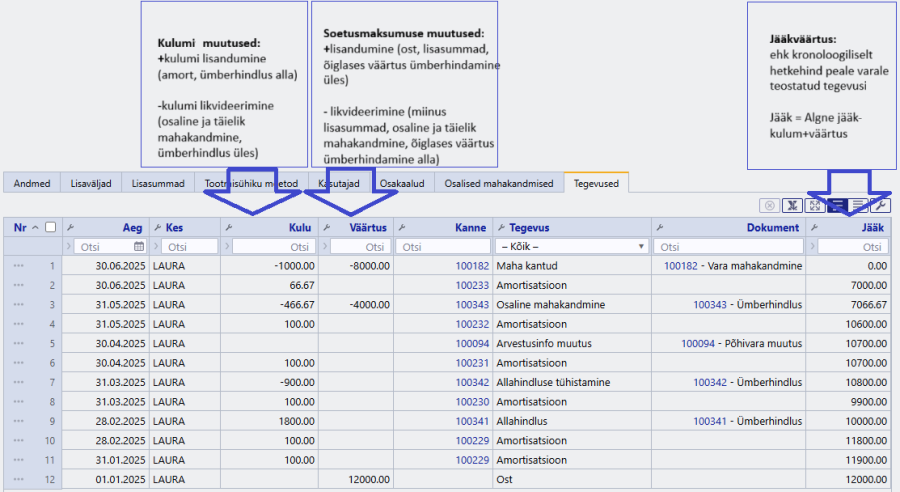This screenshot has width=900, height=492.
Task: Click the fullscreen expand arrows icon
Action: pos(814,206)
